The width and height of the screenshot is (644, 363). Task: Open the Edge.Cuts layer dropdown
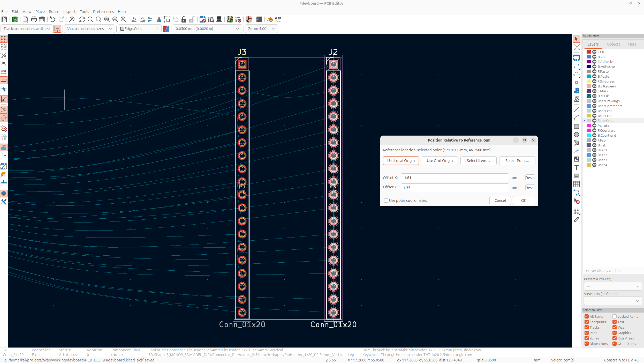click(140, 29)
